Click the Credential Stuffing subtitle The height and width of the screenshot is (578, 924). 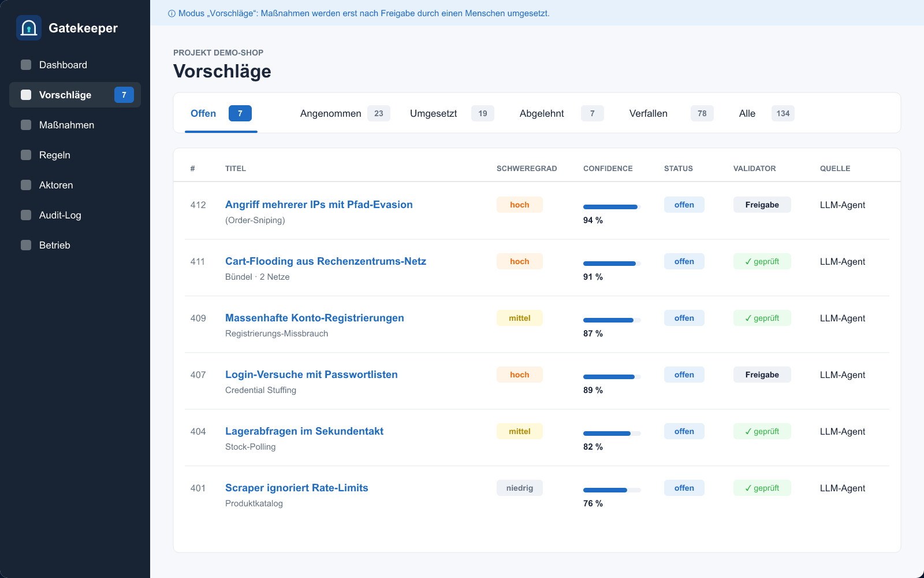click(260, 390)
